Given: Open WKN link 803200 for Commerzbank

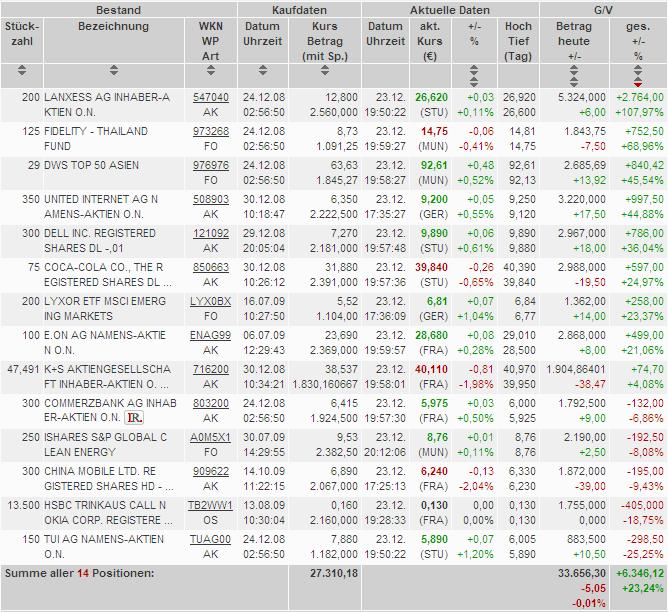Looking at the screenshot, I should coord(210,404).
